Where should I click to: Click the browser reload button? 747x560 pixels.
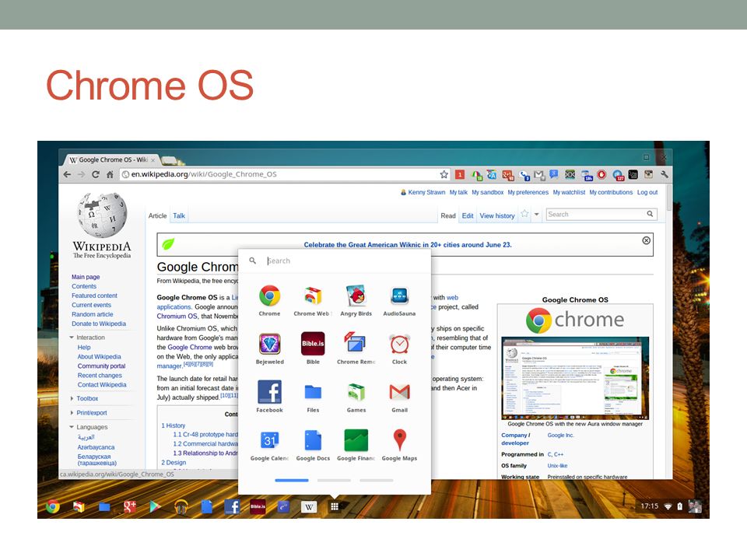tap(95, 174)
